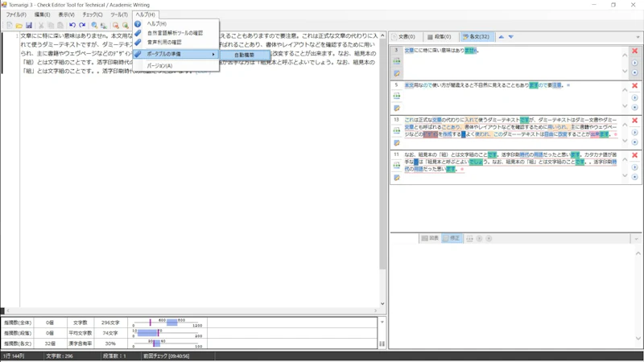
Task: Open overflow dropdown at results panel top-right
Action: pyautogui.click(x=638, y=37)
